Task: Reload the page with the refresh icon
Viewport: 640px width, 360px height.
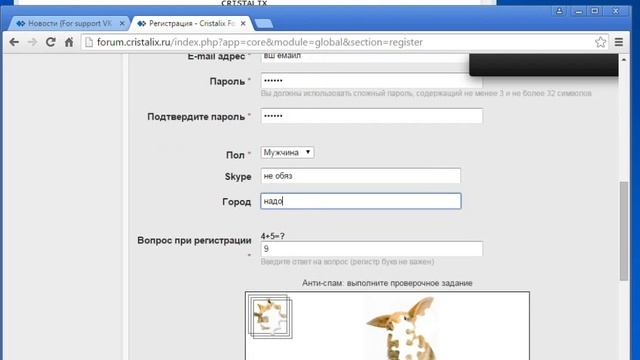Action: point(51,42)
